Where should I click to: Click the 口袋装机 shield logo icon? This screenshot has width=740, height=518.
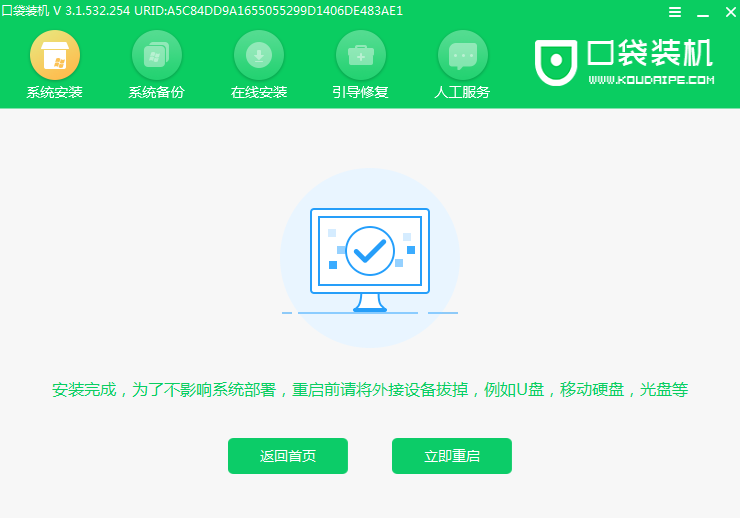pos(556,62)
